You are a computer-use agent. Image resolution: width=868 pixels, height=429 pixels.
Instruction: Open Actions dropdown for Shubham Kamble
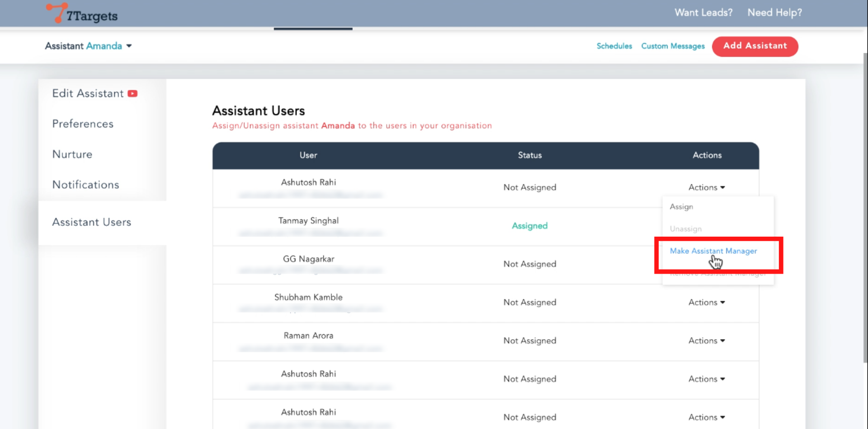pos(706,303)
